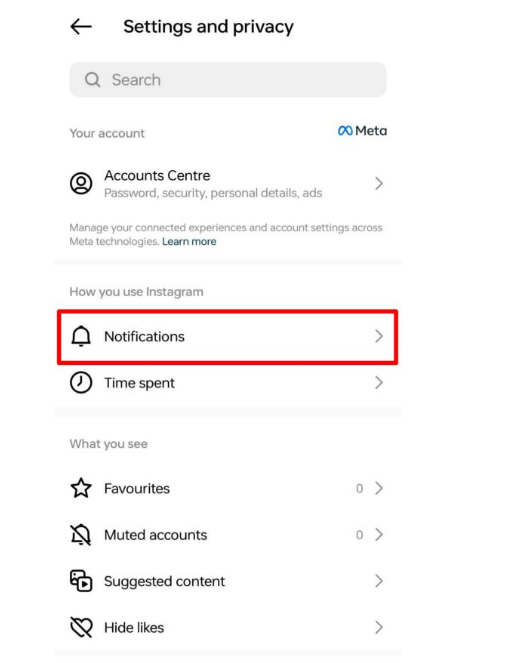Screen dimensions: 515x663
Task: Expand Accounts Centre via its chevron
Action: tap(379, 184)
